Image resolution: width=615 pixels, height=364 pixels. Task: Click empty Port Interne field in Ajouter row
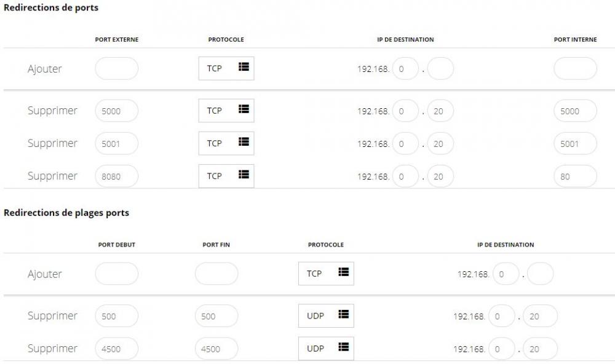(x=575, y=68)
